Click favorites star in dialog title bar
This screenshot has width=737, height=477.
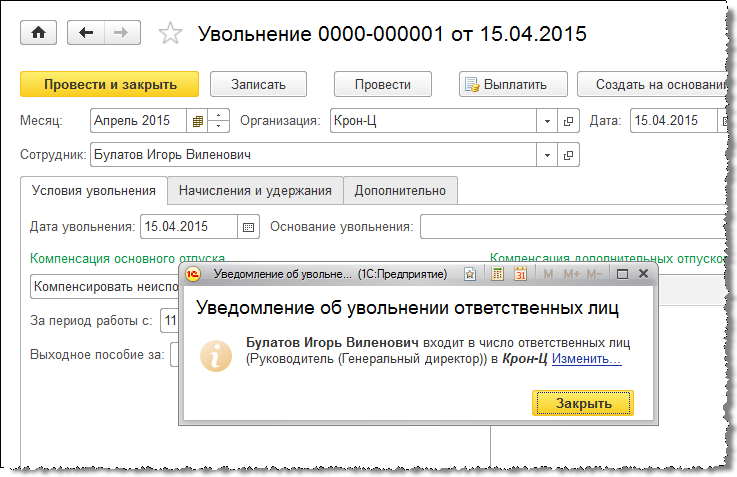point(469,274)
